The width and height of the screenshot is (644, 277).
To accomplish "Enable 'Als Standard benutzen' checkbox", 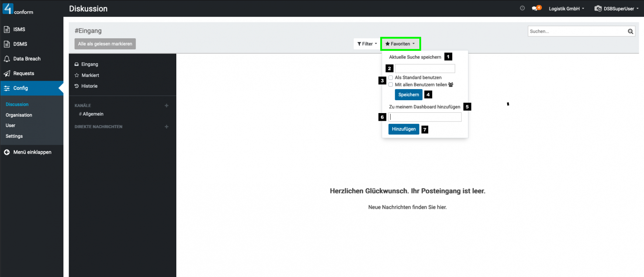I will pos(391,78).
